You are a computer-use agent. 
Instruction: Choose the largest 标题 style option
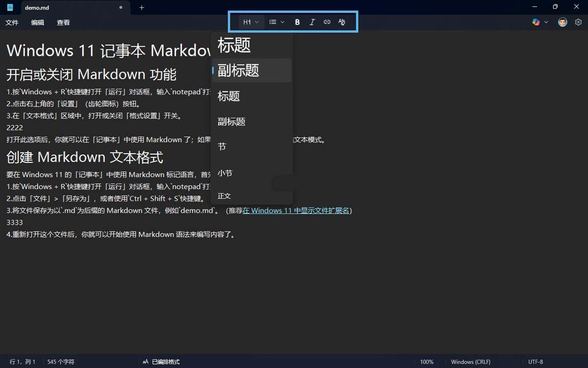(252, 45)
